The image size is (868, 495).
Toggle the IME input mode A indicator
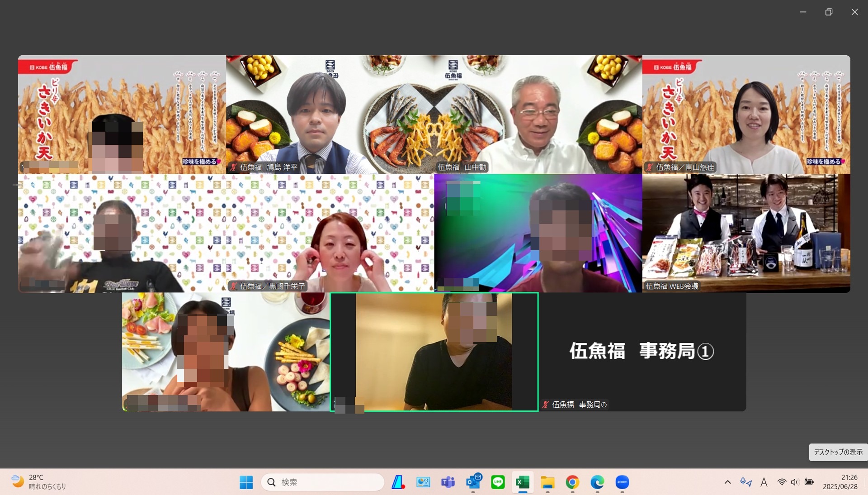tap(764, 482)
